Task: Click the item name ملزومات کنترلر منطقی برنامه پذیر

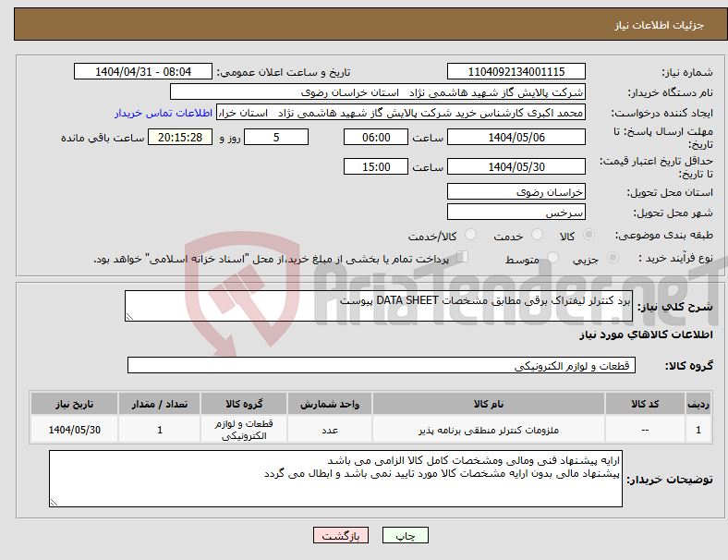Action: click(x=489, y=430)
